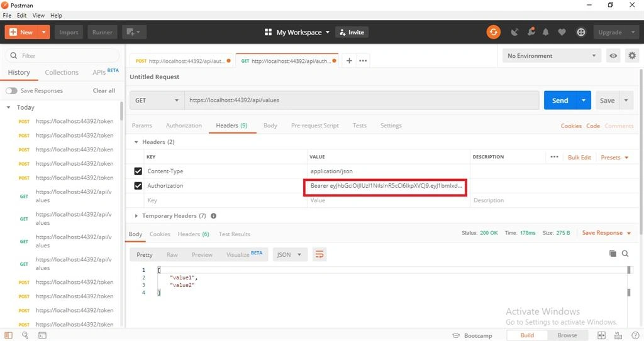Click Clear all in History
The image size is (644, 341).
pyautogui.click(x=104, y=90)
